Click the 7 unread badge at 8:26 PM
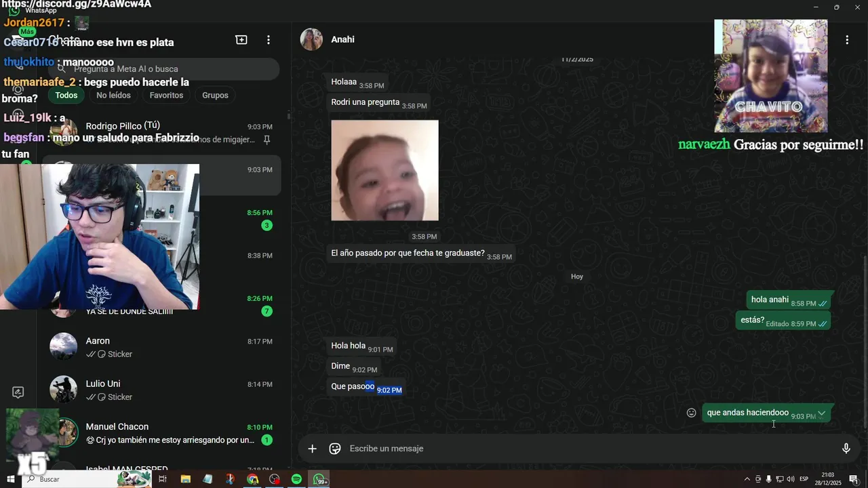This screenshot has width=868, height=488. (267, 311)
